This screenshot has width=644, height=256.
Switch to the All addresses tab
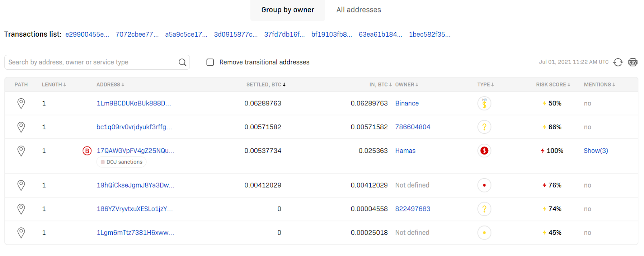coord(359,10)
